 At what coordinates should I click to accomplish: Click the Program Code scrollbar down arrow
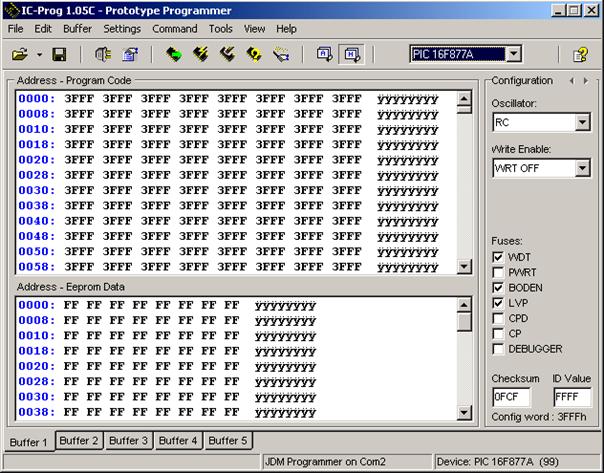coord(464,267)
